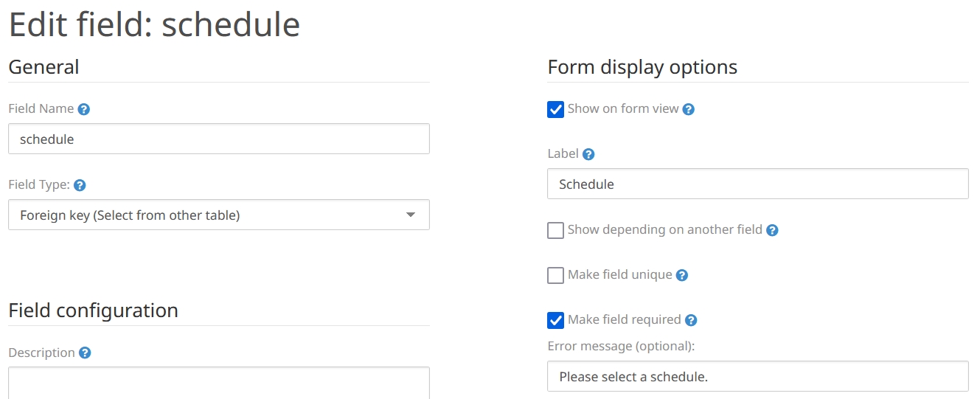Click the 'Field configuration' section heading

pos(93,310)
